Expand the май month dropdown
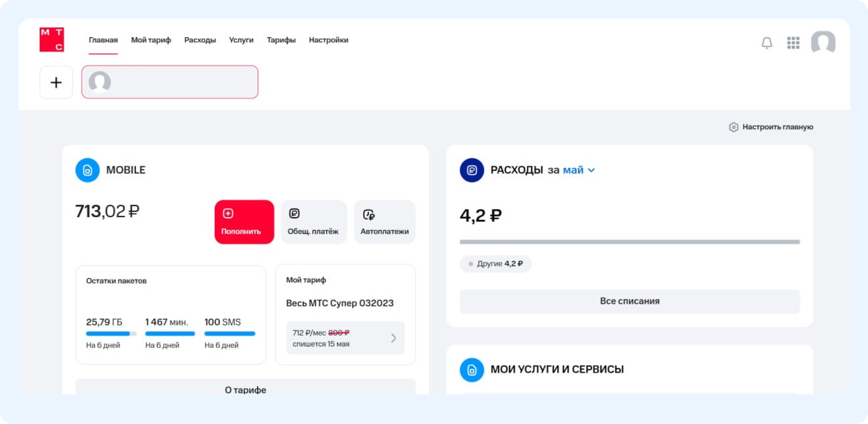The width and height of the screenshot is (868, 424). 579,170
